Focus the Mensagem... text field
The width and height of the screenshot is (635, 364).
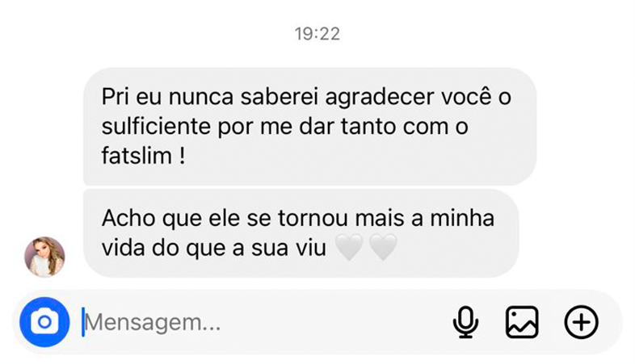(263, 322)
